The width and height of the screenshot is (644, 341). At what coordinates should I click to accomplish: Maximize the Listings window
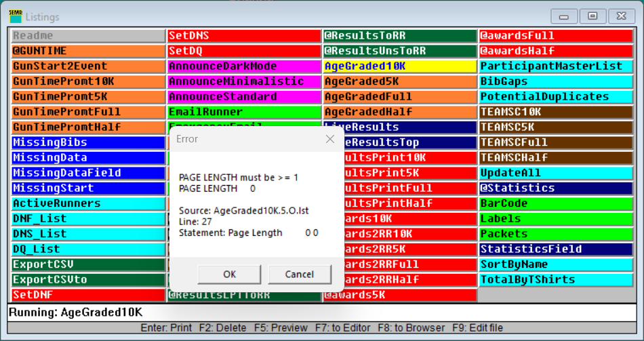pyautogui.click(x=592, y=16)
